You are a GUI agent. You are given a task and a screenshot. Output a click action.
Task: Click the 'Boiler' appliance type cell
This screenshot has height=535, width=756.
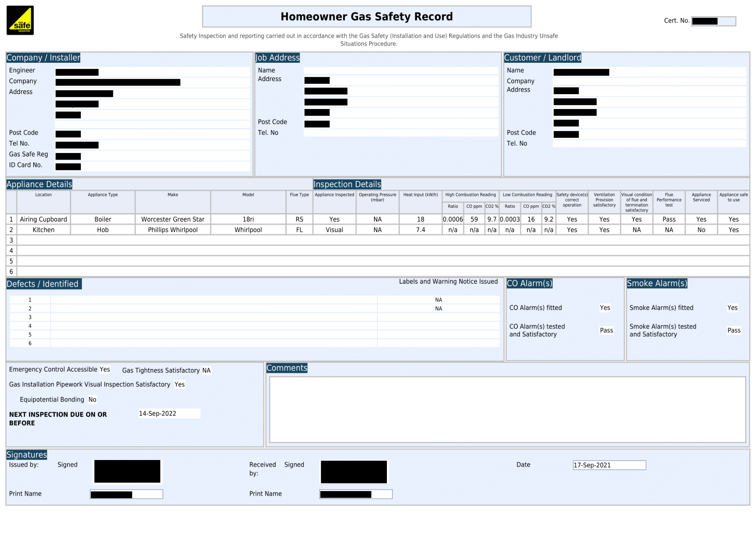point(103,219)
